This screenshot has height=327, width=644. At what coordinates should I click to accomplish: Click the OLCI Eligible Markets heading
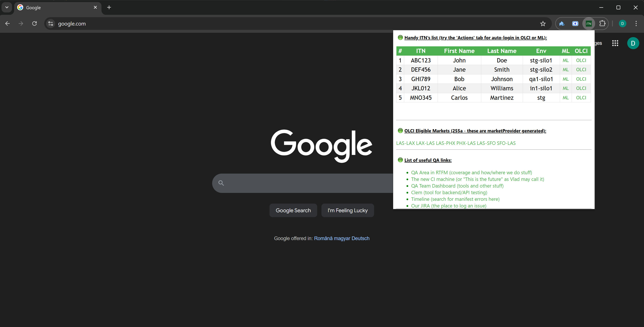point(475,131)
